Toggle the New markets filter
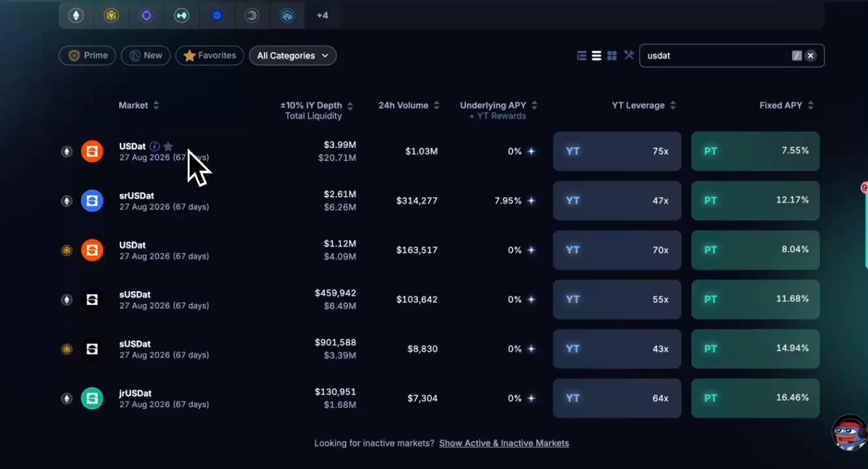868x469 pixels. click(x=145, y=56)
